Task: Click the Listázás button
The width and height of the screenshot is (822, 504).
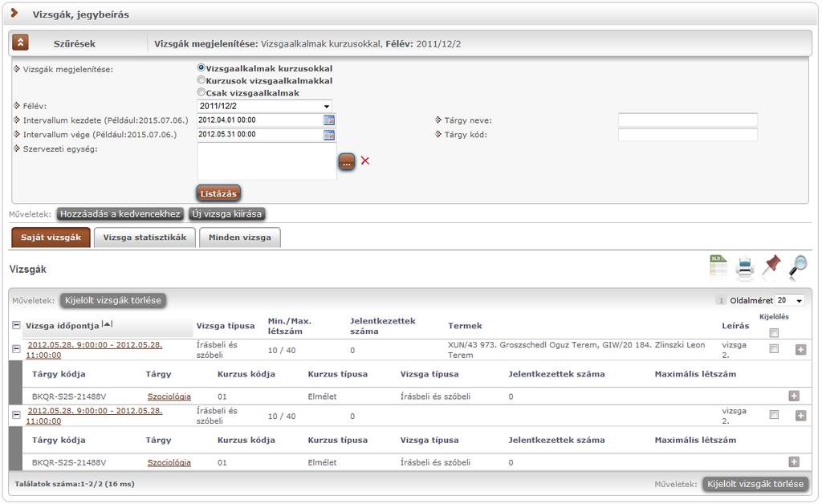Action: click(218, 193)
